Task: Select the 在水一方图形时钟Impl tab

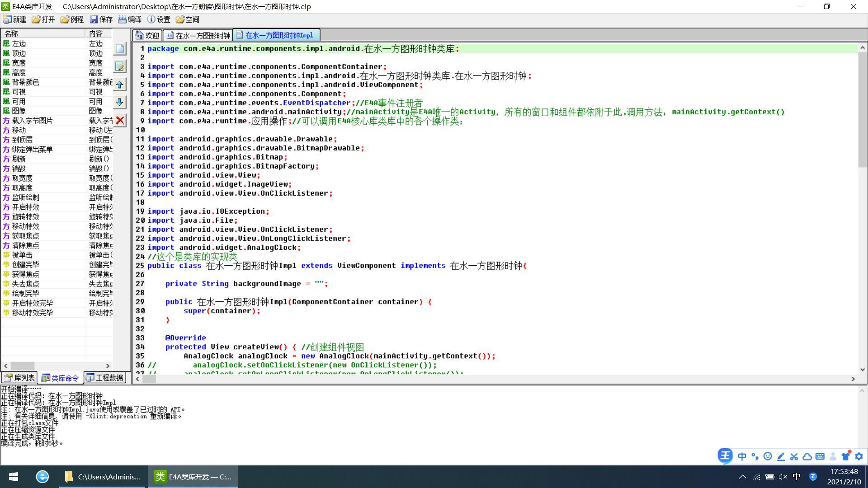Action: click(x=276, y=35)
